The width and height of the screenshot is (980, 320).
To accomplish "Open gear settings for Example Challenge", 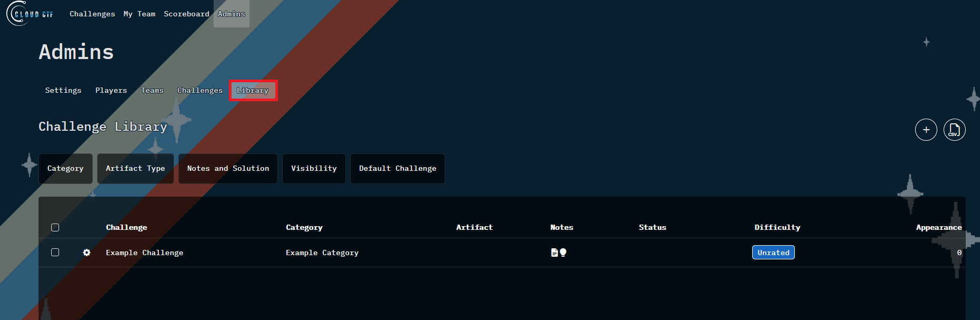I will (x=87, y=253).
